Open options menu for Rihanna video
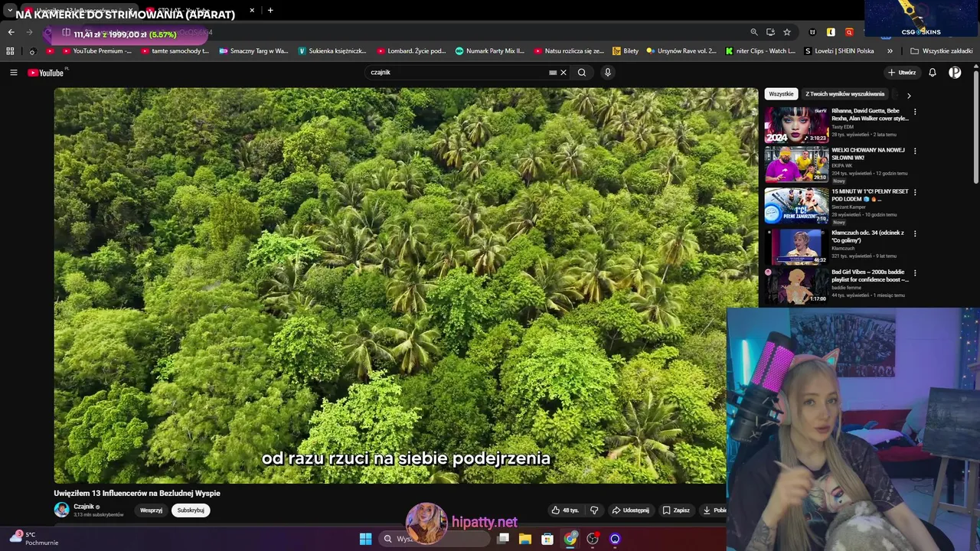 [x=915, y=112]
